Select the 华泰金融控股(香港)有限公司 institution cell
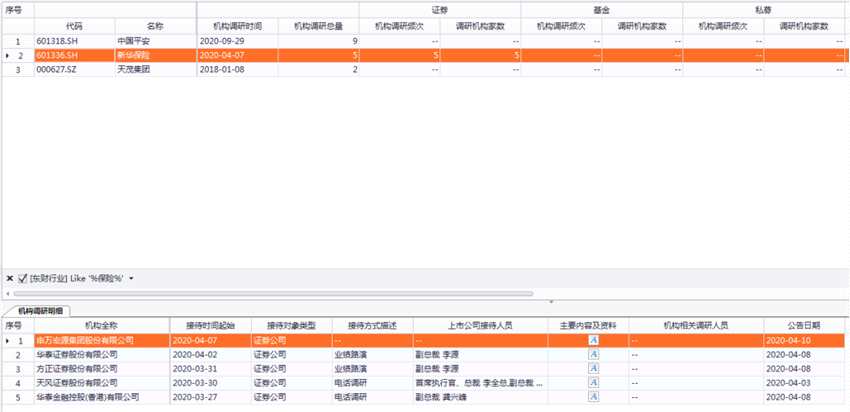The image size is (850, 412). click(x=102, y=397)
